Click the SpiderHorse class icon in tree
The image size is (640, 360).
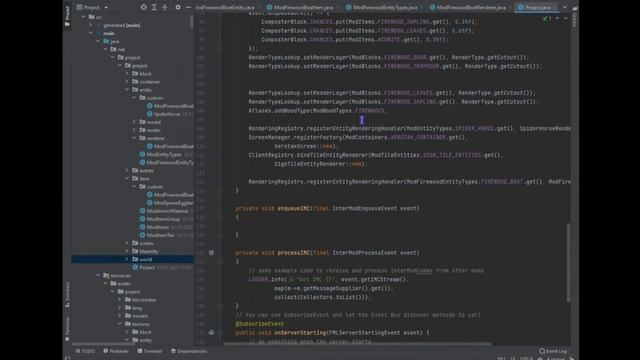(150, 114)
